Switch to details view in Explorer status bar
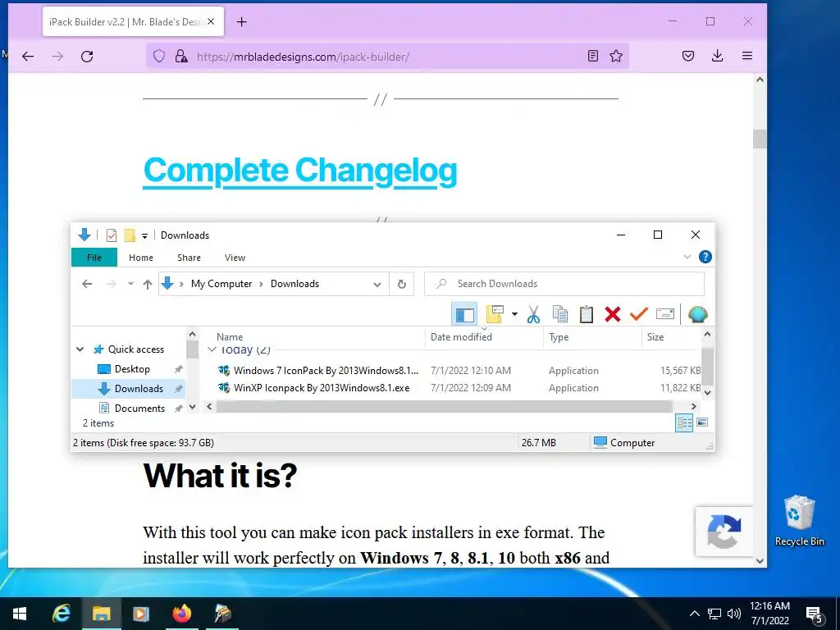This screenshot has height=630, width=840. pos(684,422)
